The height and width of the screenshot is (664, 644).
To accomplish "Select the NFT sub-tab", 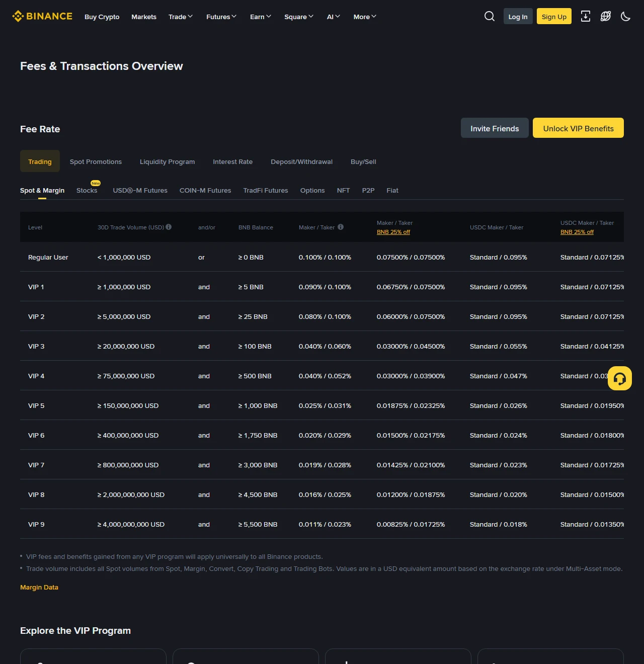I will [343, 190].
